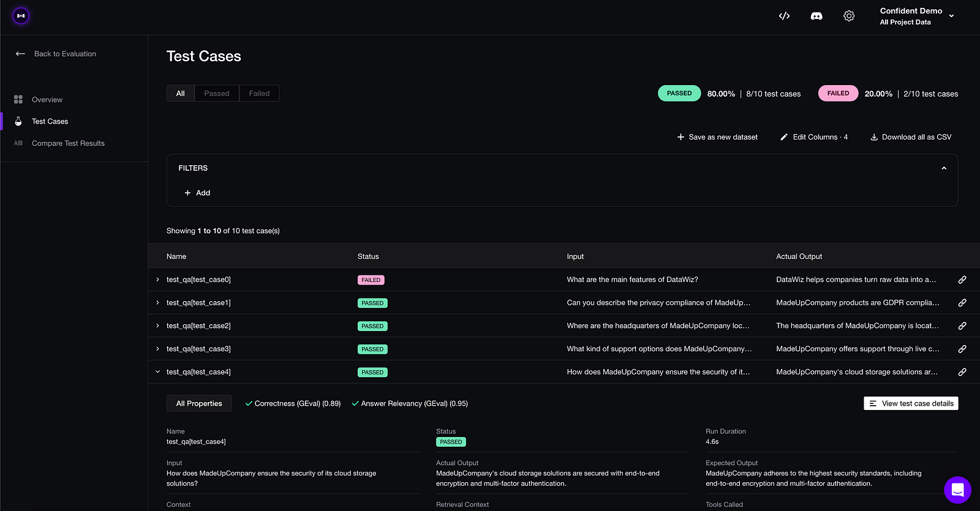Click 'What kind of support options' input cell
The image size is (980, 511).
click(x=659, y=349)
